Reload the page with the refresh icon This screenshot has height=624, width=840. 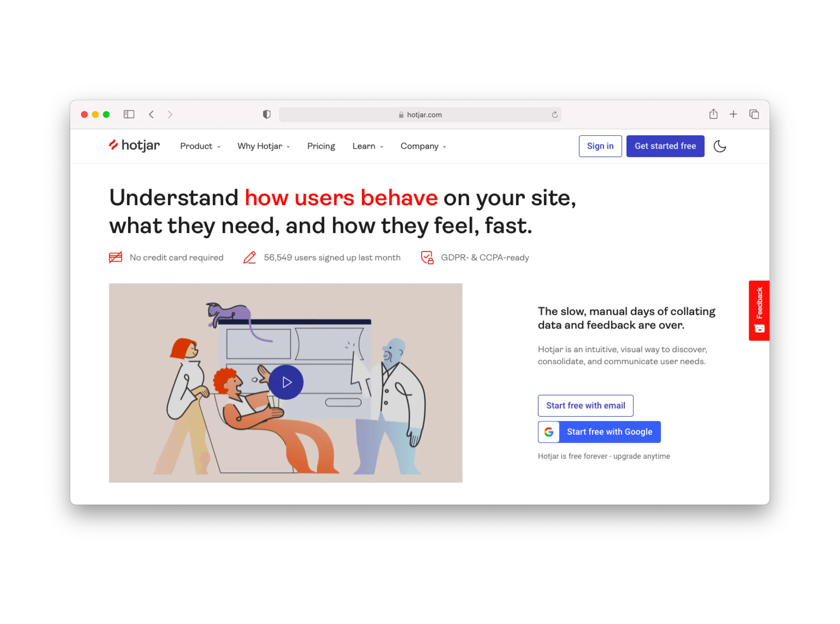click(x=554, y=115)
